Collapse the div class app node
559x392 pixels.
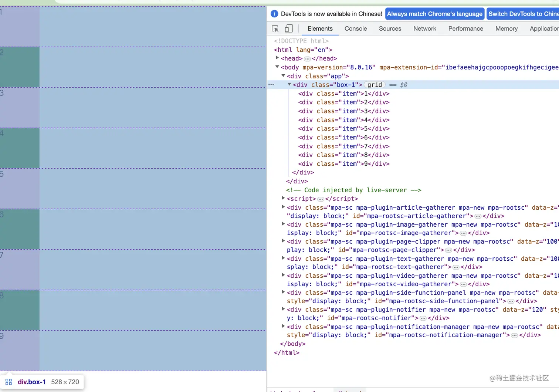[x=283, y=76]
